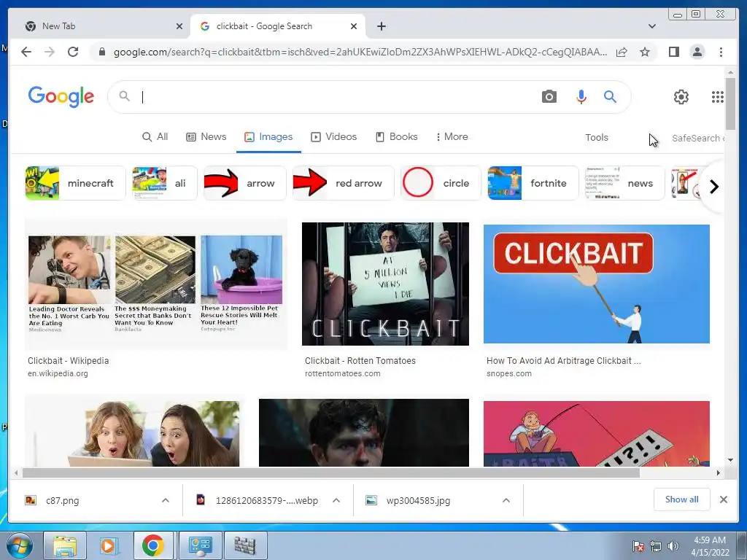Select the Images search filter
Viewport: 747px width, 560px height.
[x=268, y=137]
